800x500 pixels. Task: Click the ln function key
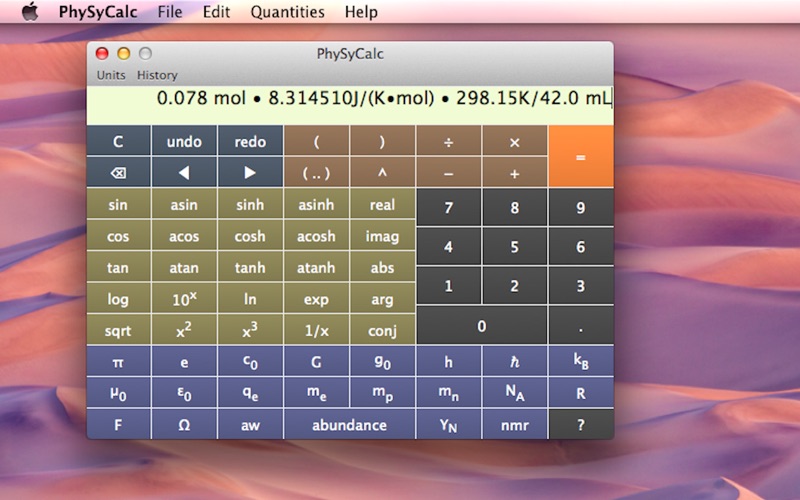250,299
